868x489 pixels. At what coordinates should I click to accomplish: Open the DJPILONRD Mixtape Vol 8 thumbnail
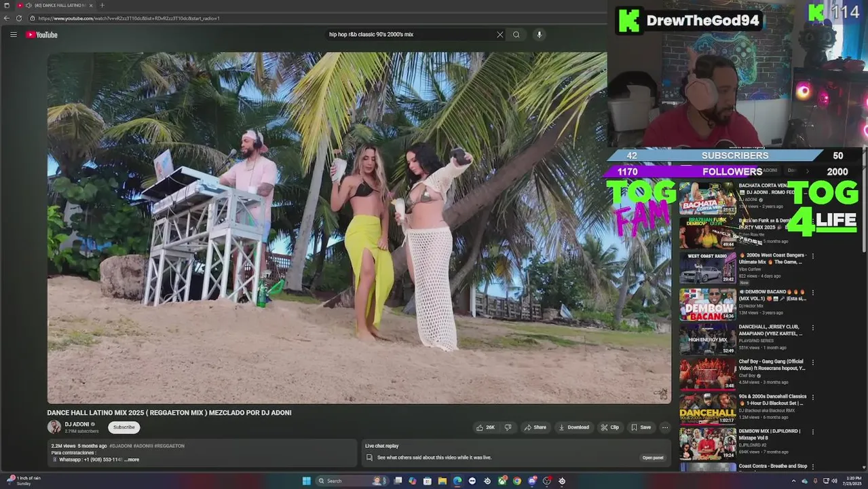pyautogui.click(x=708, y=443)
